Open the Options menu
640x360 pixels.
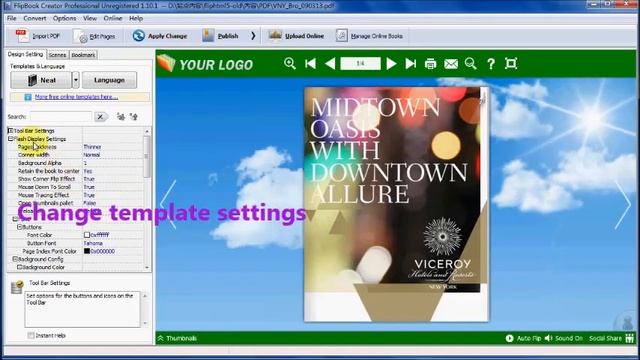tap(64, 18)
